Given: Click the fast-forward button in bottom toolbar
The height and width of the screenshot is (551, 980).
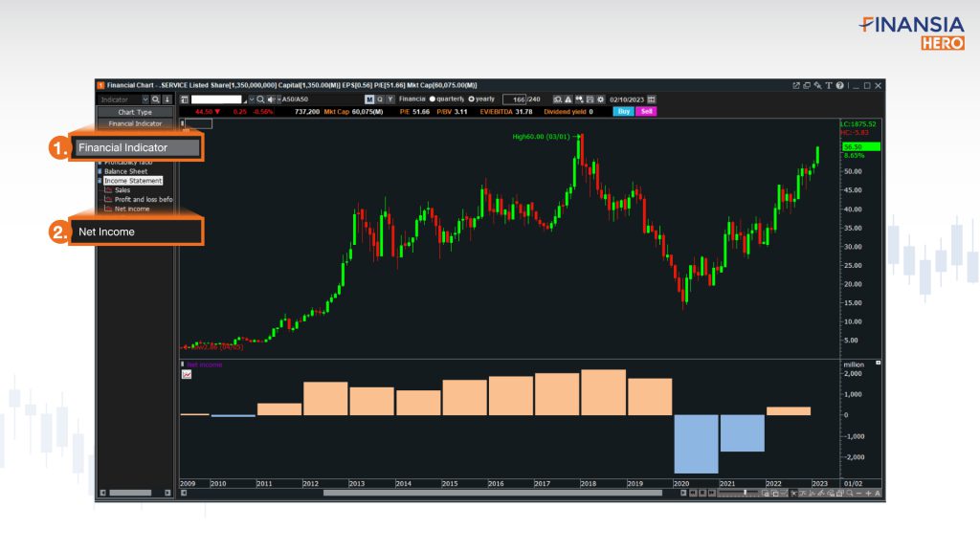Looking at the screenshot, I should [x=712, y=493].
